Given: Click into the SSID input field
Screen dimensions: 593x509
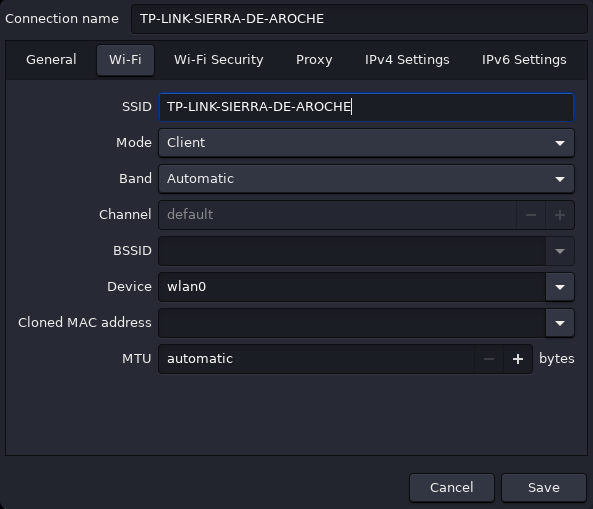Looking at the screenshot, I should tap(366, 107).
